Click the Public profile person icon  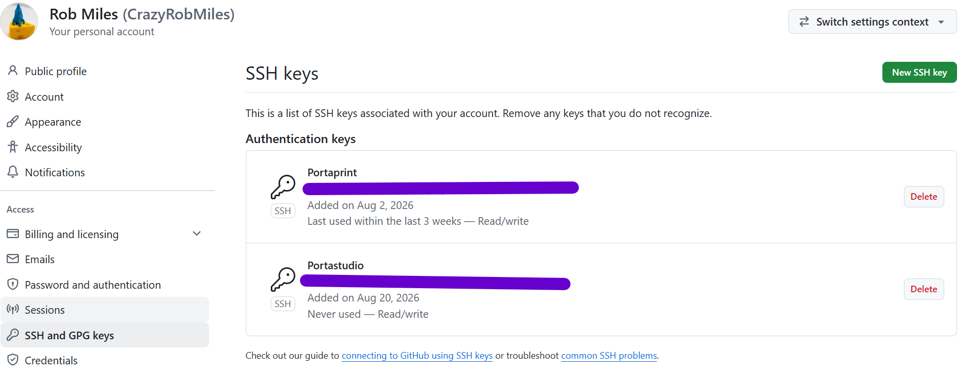(x=13, y=71)
